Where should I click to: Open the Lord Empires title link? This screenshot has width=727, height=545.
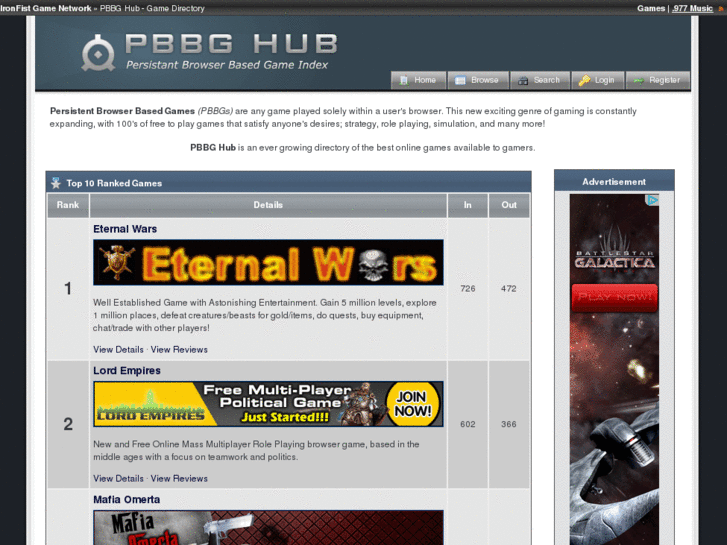[x=127, y=371]
